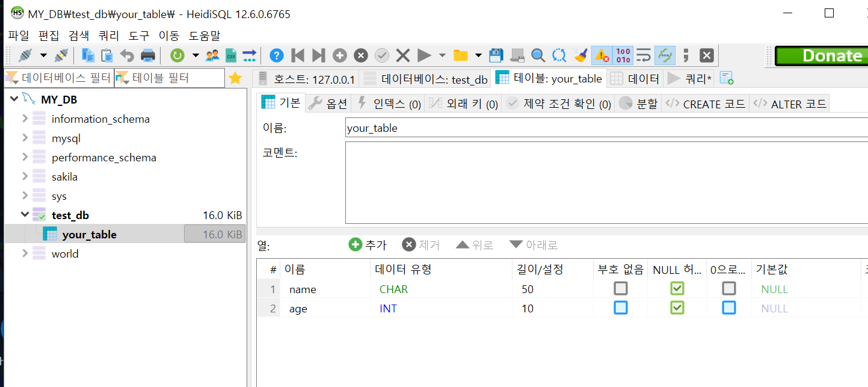The image size is (868, 387).
Task: Open the 파일 menu
Action: pos(18,36)
